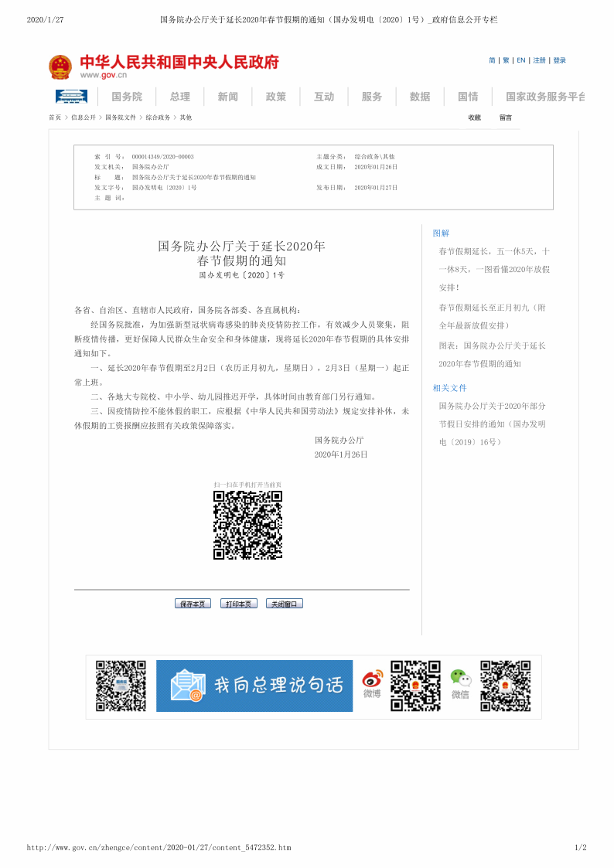
Task: Go to 综合政务 breadcrumb
Action: [x=158, y=117]
